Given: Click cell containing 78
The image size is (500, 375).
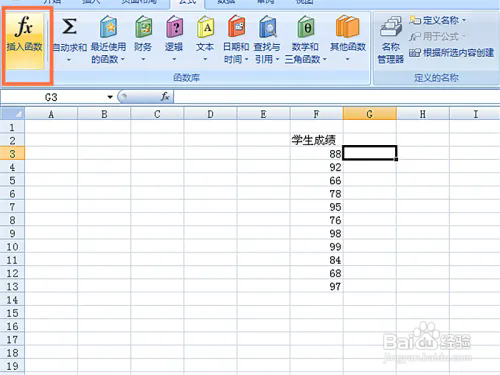Looking at the screenshot, I should 316,194.
